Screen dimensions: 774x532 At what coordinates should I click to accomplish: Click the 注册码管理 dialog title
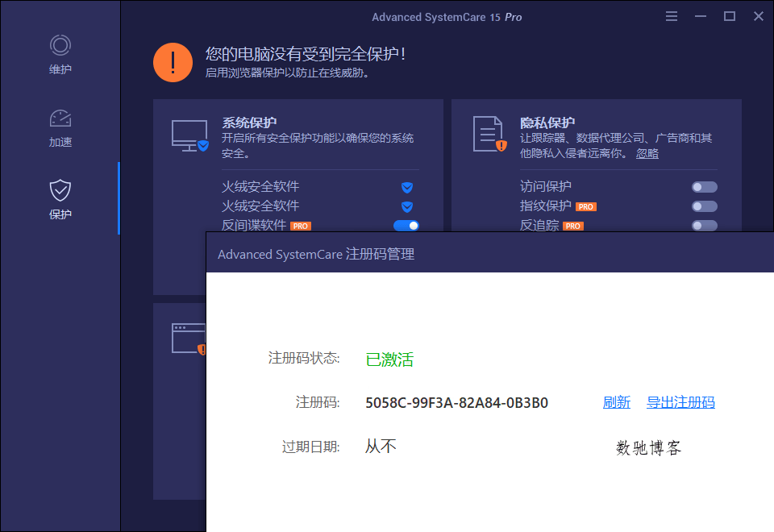[x=316, y=254]
